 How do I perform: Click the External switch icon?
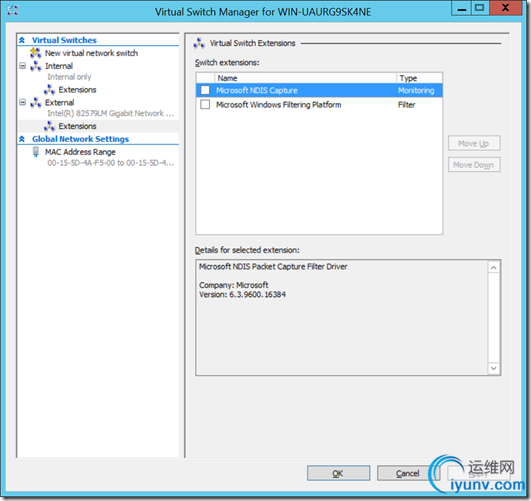36,103
